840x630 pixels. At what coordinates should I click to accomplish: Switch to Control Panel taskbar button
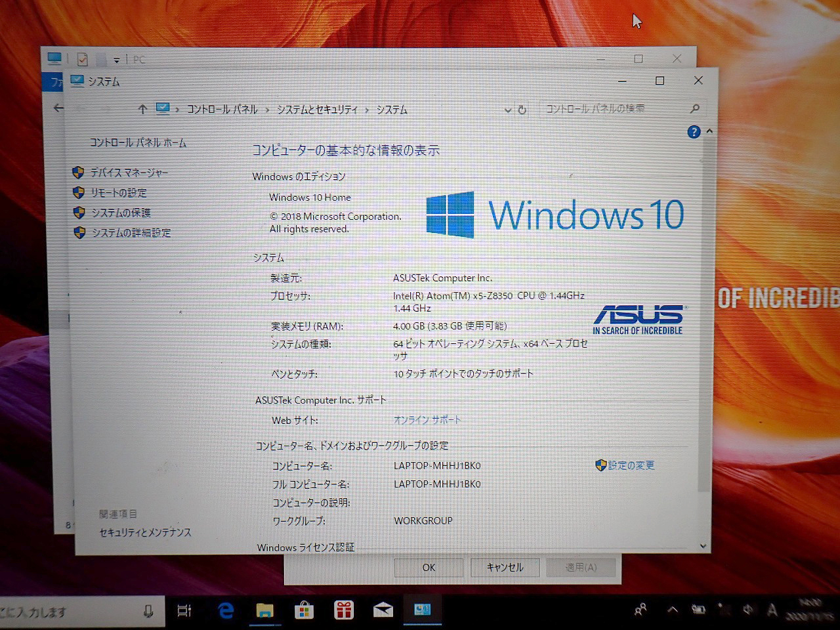pos(422,610)
